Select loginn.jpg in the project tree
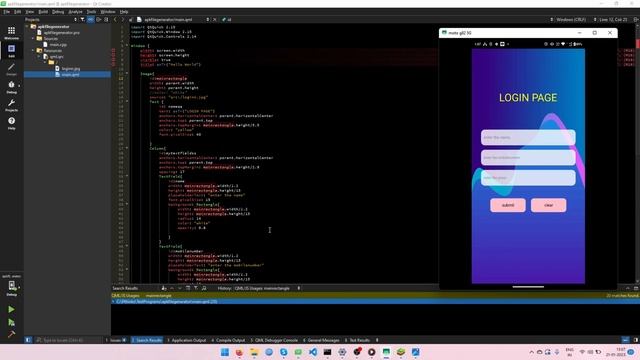The height and width of the screenshot is (360, 640). (x=71, y=69)
